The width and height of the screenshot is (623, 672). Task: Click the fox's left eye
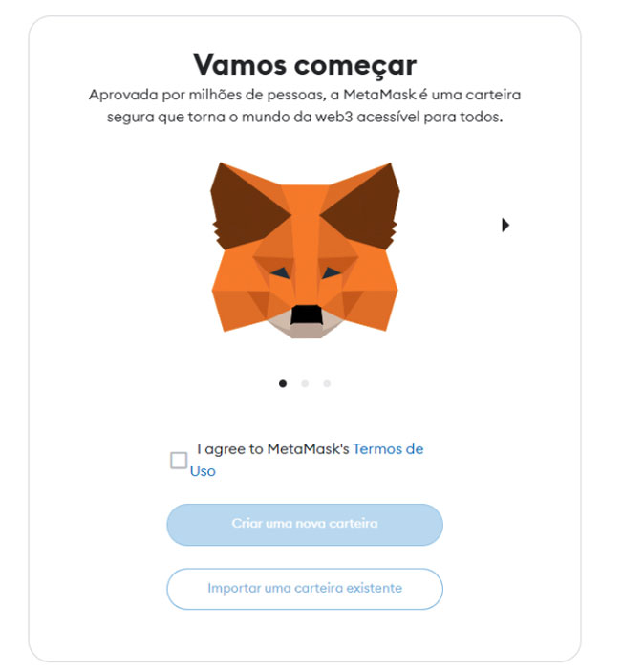click(280, 272)
